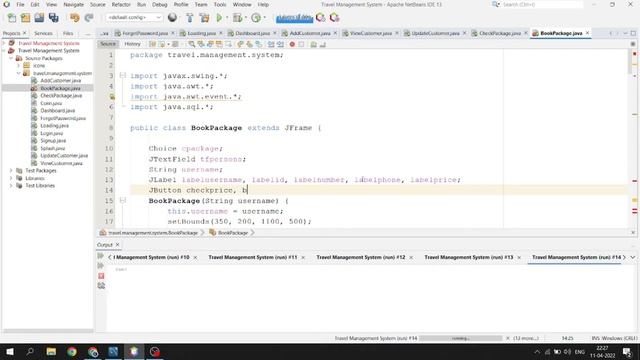Select Login.java in project tree
The width and height of the screenshot is (640, 360).
pos(51,133)
